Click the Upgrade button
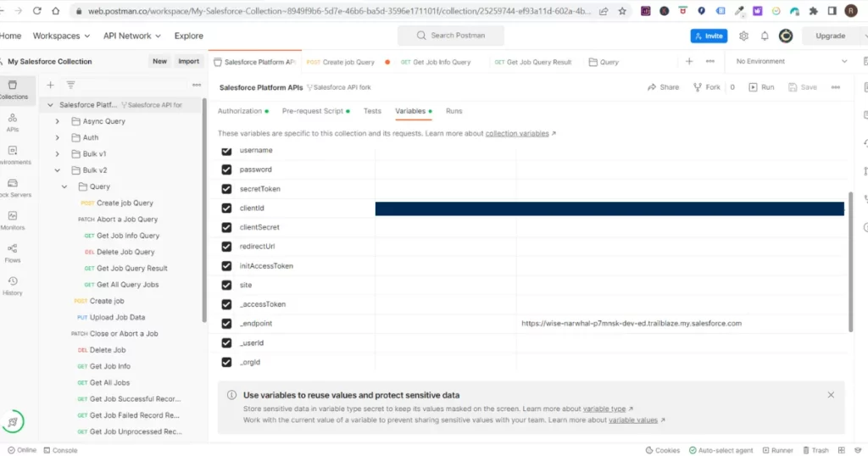Screen dimensions: 868x456 (x=831, y=36)
